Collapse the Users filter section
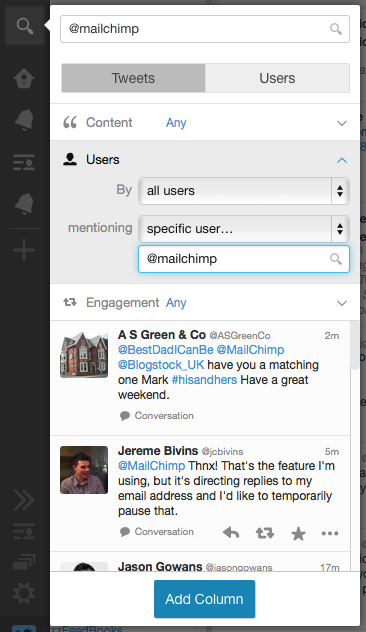 (342, 160)
